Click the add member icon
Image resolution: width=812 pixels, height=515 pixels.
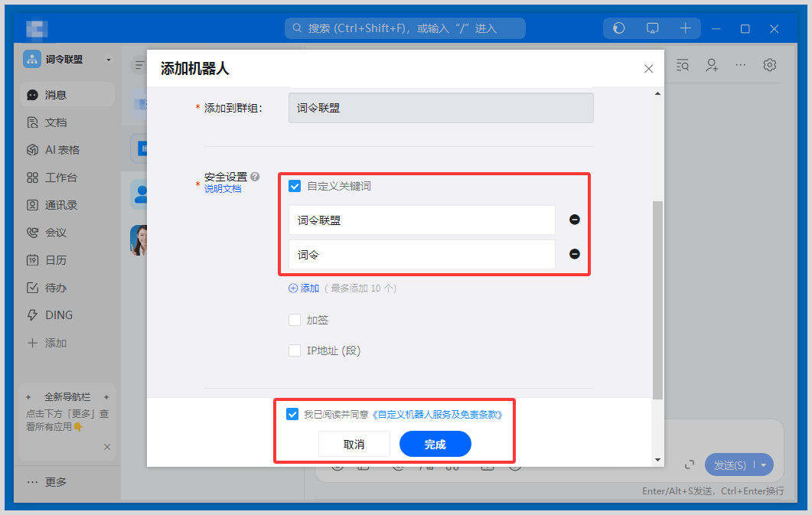pos(712,65)
